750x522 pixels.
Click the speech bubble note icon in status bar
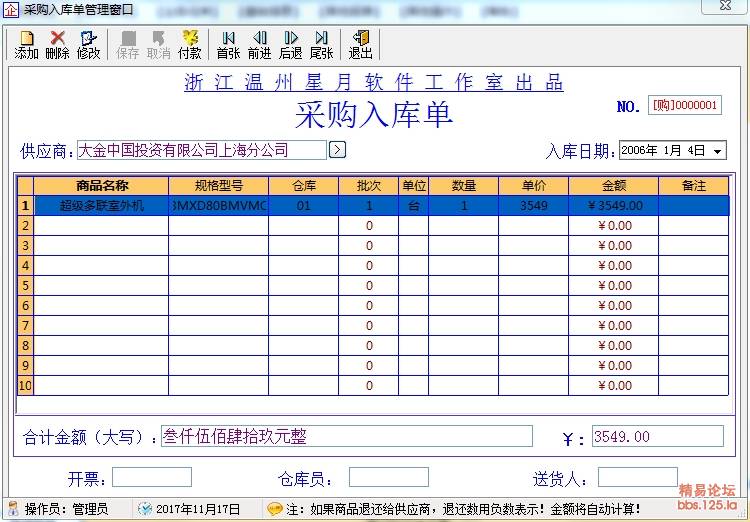(x=275, y=509)
